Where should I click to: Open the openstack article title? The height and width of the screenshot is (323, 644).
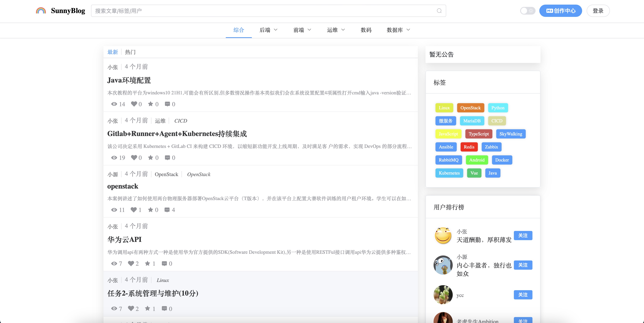pos(123,186)
